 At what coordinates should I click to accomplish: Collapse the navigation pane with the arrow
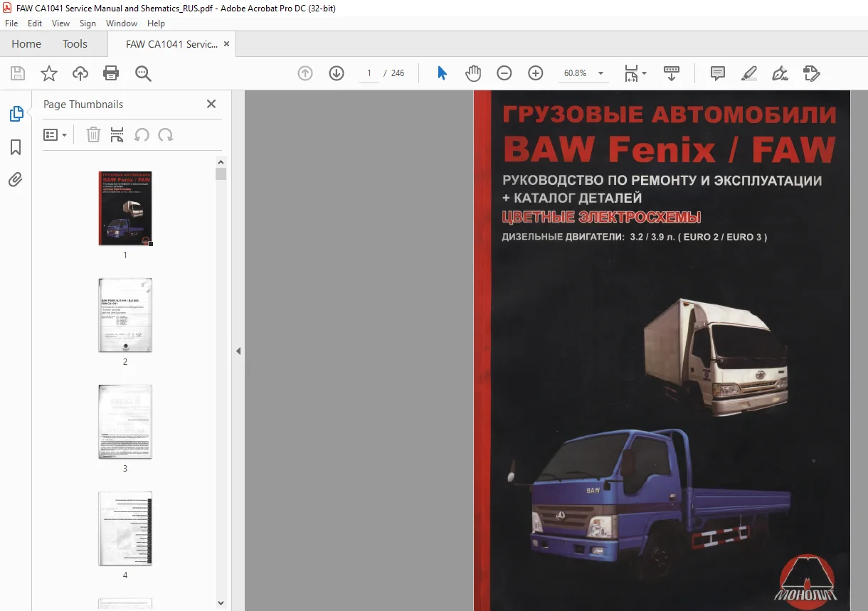point(238,351)
